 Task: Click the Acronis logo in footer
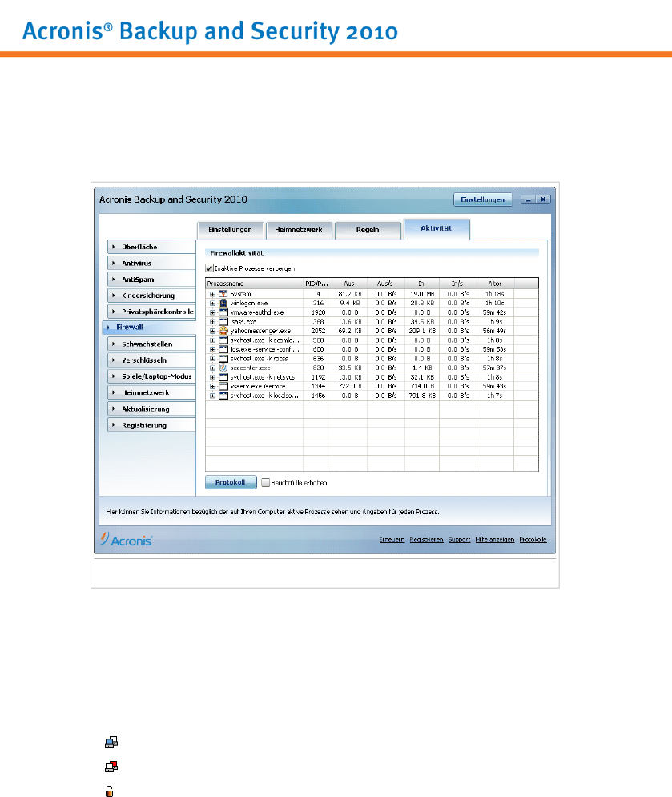coord(126,539)
